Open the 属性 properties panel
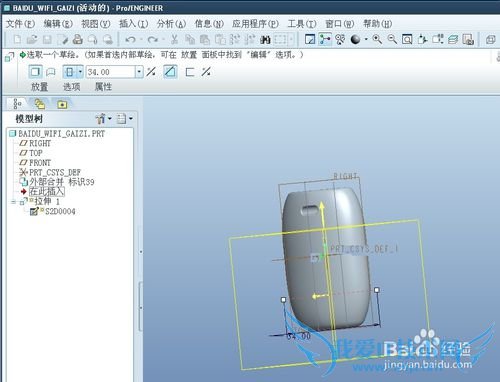 click(x=103, y=87)
